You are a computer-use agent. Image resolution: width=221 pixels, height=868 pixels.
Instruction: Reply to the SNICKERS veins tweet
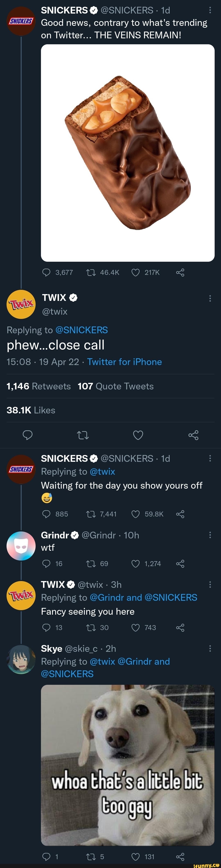(x=46, y=273)
